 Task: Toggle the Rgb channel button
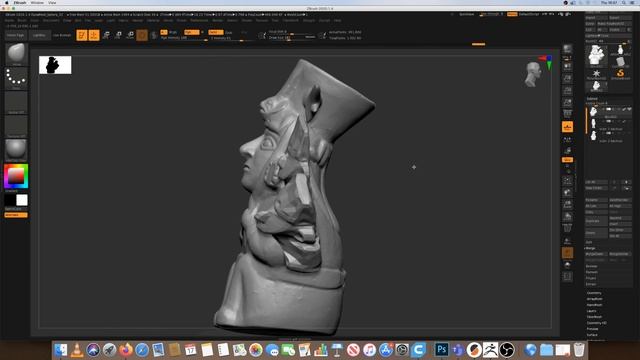tap(191, 32)
